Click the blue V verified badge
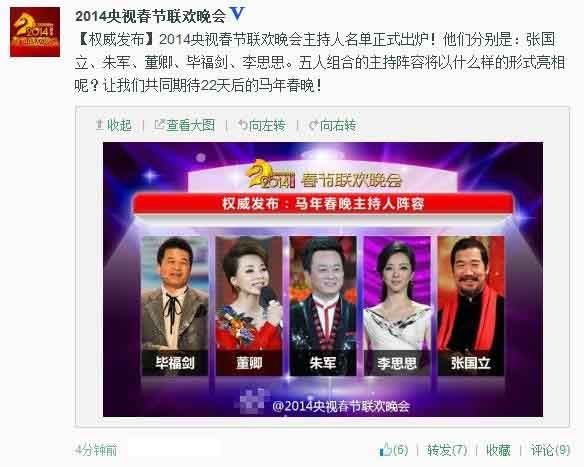The width and height of the screenshot is (584, 467). point(237,14)
